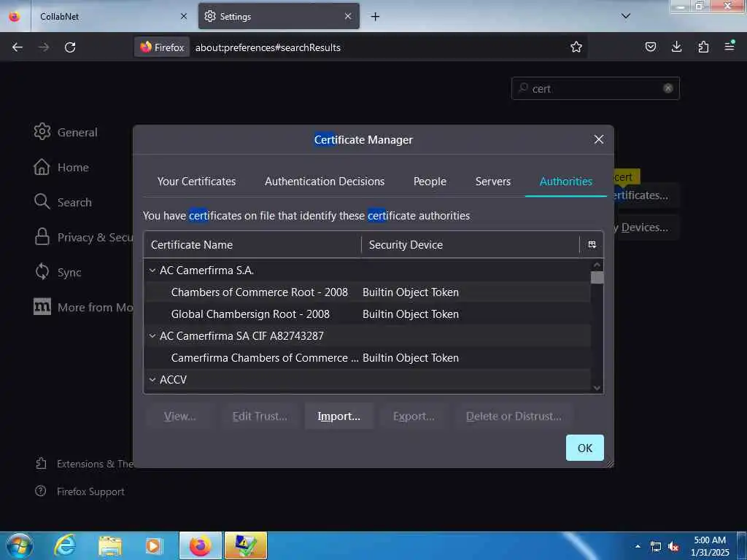Launch Internet Explorer from the taskbar
The width and height of the screenshot is (747, 560).
pos(65,545)
